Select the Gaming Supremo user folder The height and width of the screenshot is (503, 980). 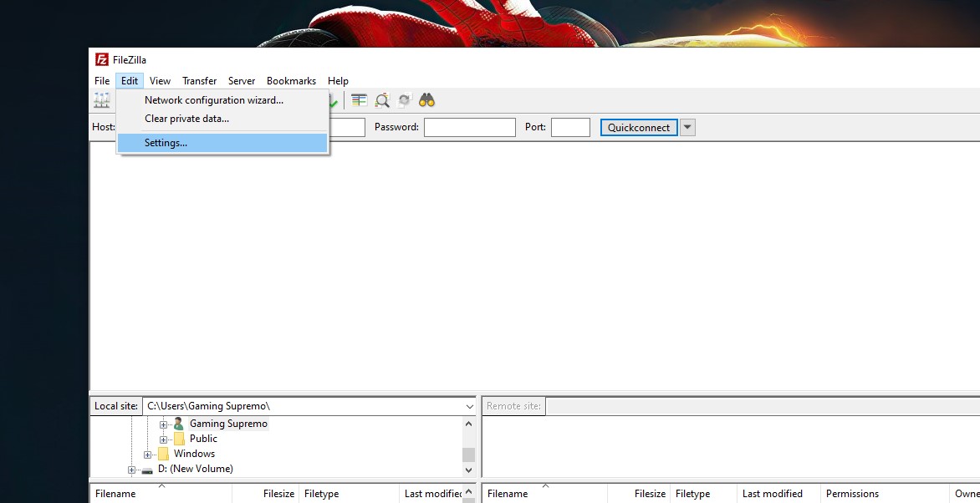[x=228, y=424]
